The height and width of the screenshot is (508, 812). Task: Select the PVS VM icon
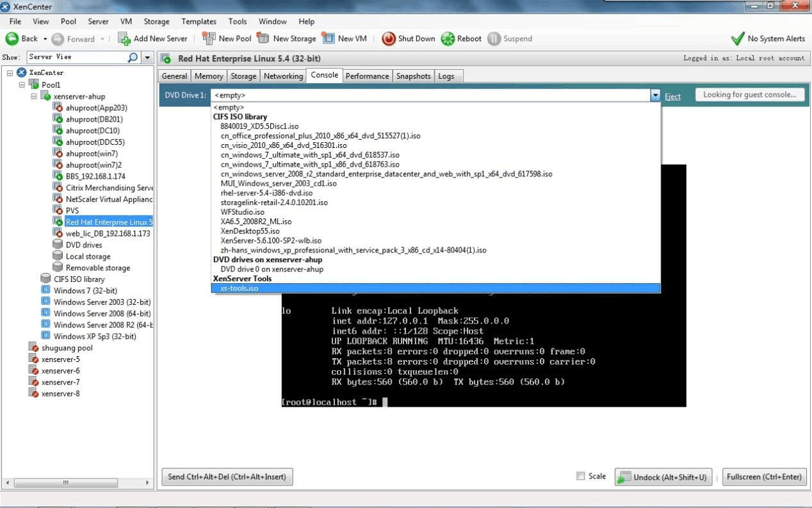[58, 211]
